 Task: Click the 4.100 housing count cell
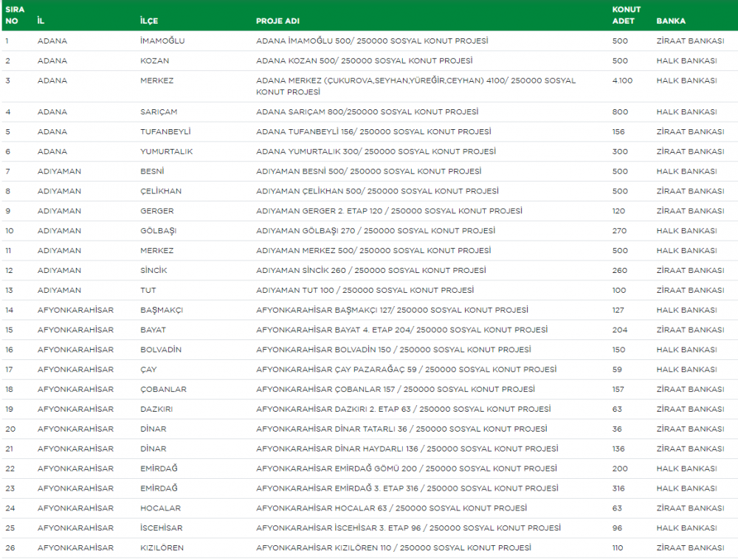tap(622, 80)
